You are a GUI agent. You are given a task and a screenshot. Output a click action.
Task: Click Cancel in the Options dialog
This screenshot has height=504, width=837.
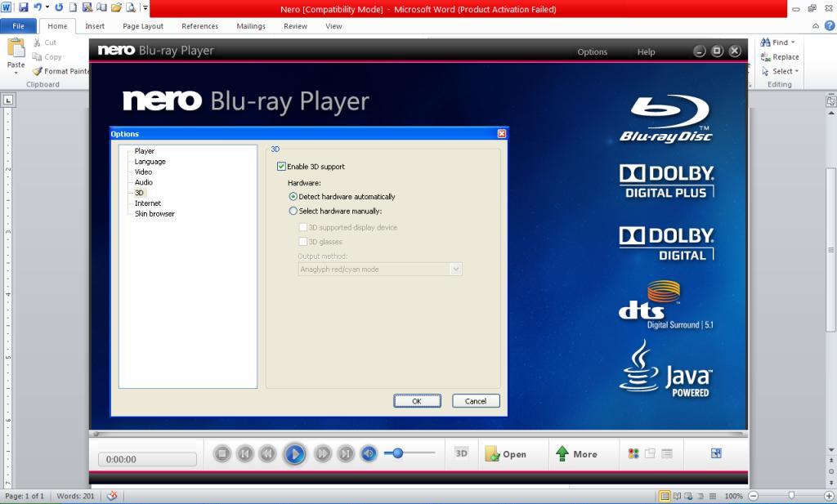pyautogui.click(x=476, y=401)
